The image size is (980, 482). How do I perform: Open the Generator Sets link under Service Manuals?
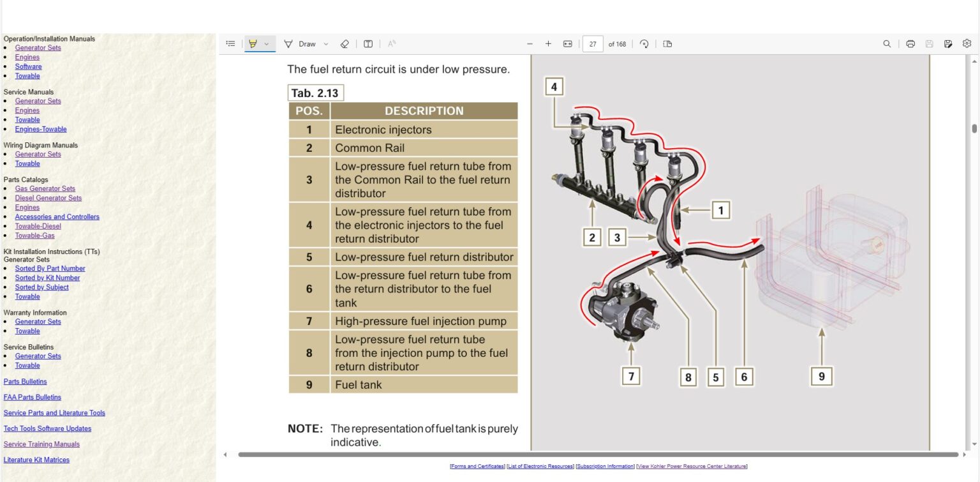[38, 100]
